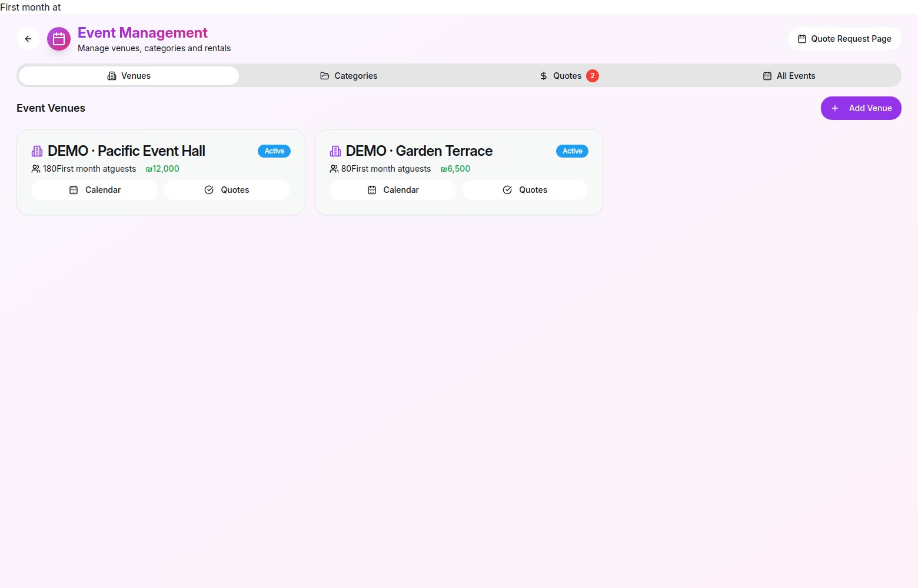Click the guests icon next to 80
The image size is (918, 588).
tap(334, 169)
